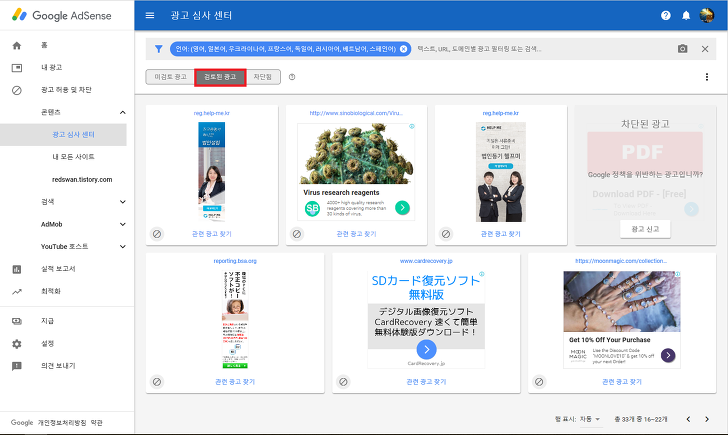Find related ads for Virus research reagents

[x=356, y=234]
